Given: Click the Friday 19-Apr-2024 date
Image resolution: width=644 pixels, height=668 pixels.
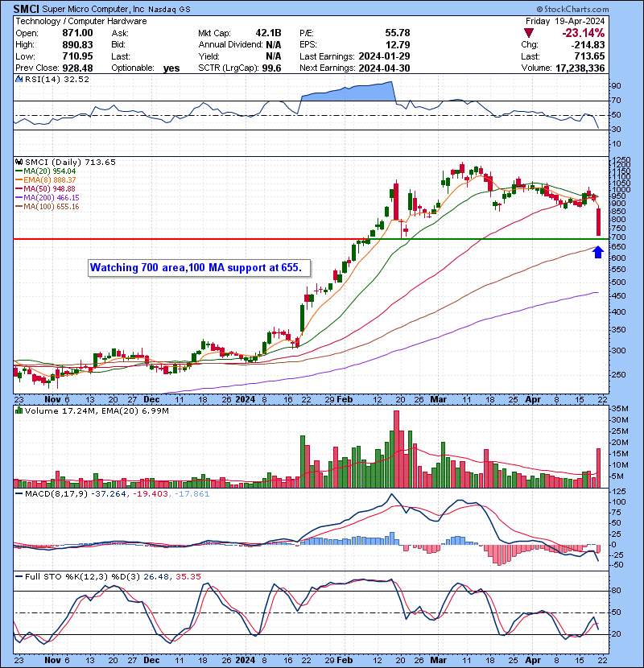Looking at the screenshot, I should pyautogui.click(x=565, y=21).
